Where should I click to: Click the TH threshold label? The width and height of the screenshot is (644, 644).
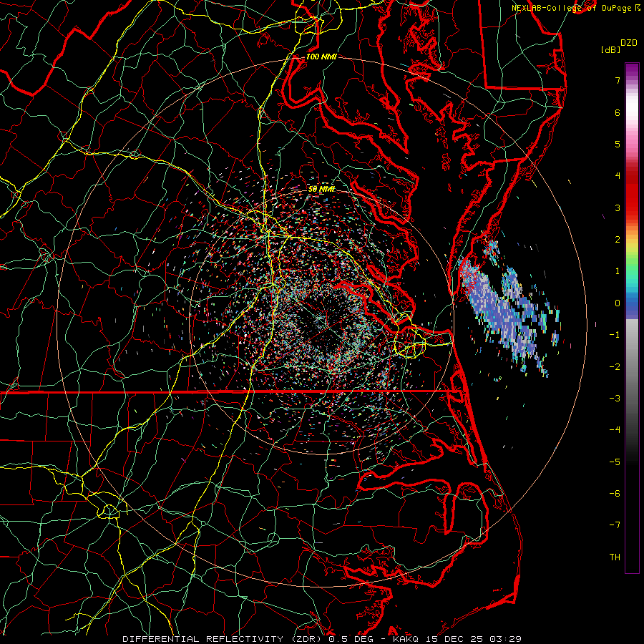[615, 557]
